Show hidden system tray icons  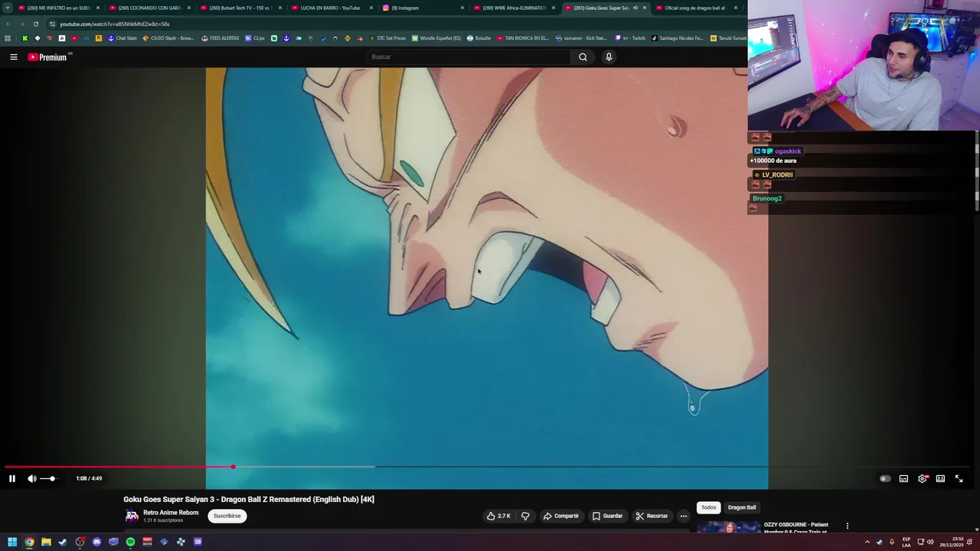[867, 542]
